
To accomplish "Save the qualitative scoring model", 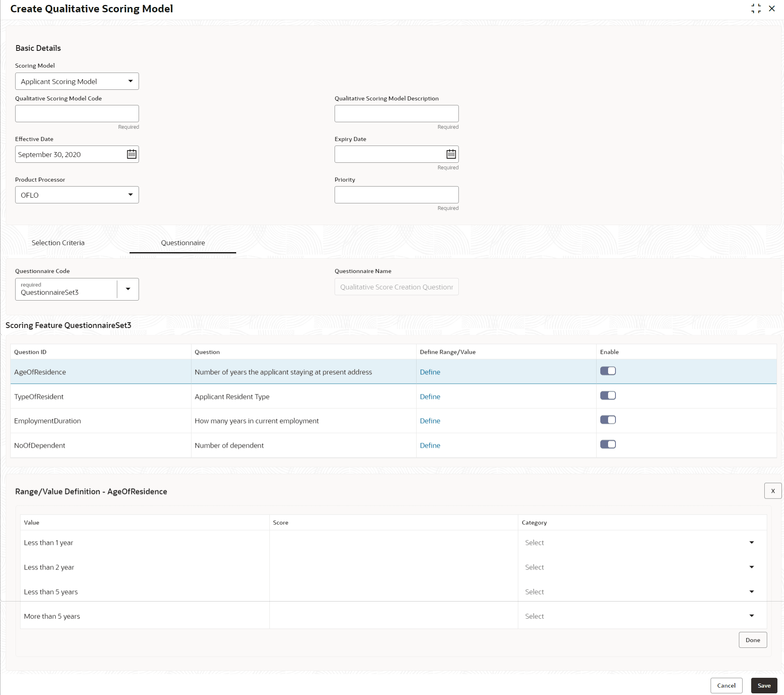I will coord(764,686).
